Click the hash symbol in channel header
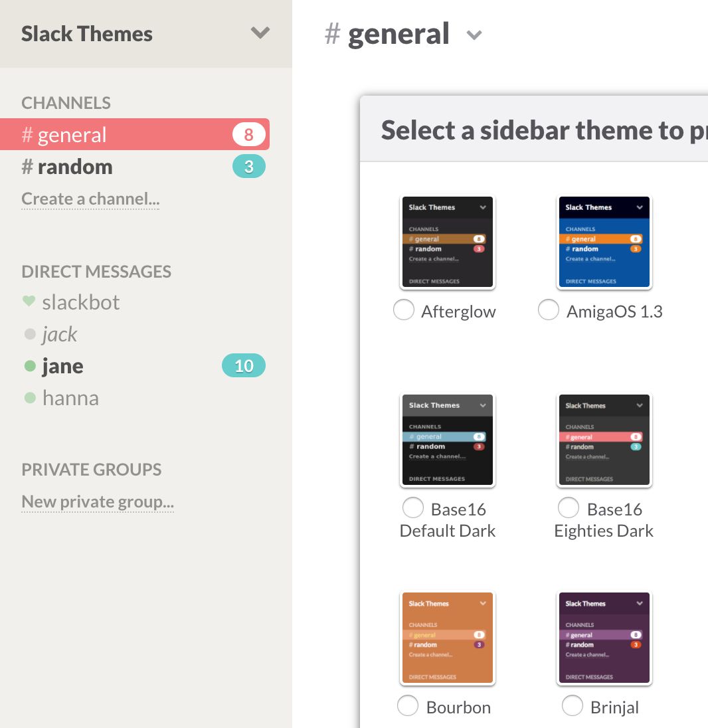 pos(332,34)
